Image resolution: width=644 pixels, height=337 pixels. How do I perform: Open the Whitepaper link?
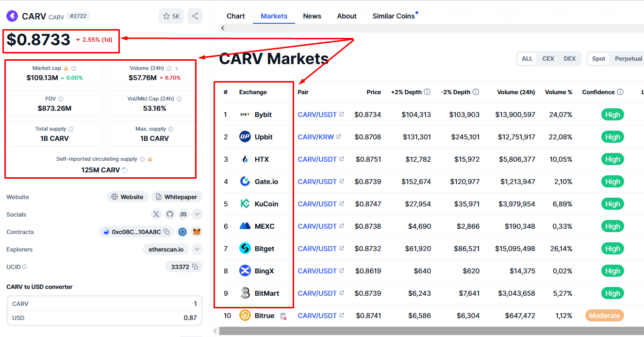pyautogui.click(x=177, y=197)
